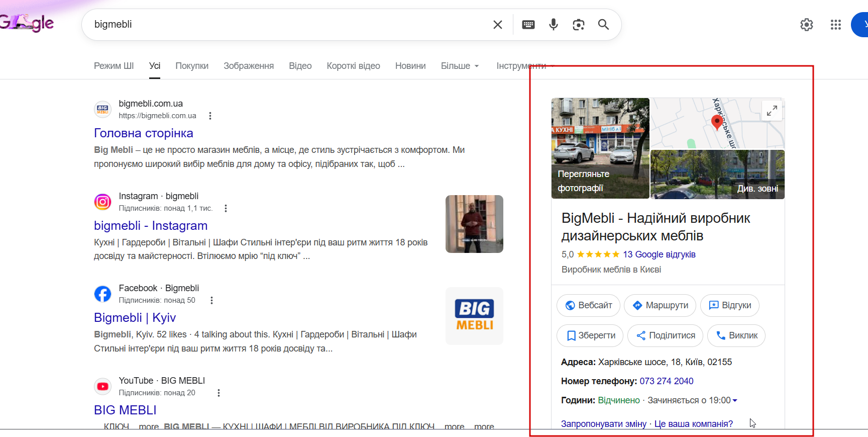Screen dimensions: 868x437
Task: Switch to the Покупки tab
Action: (192, 66)
